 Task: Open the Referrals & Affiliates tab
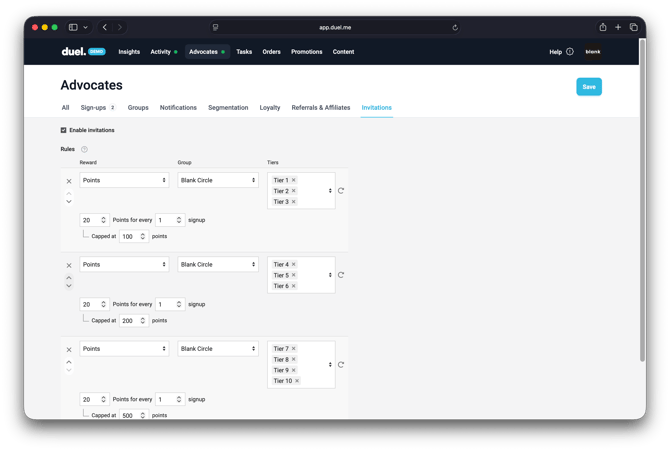pos(320,108)
